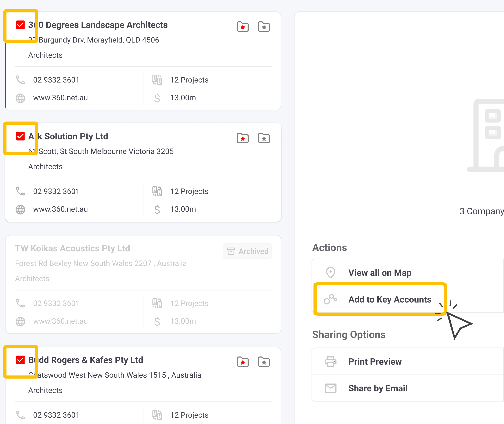504x424 pixels.
Task: Click the envelope icon beside Share by Email
Action: pyautogui.click(x=330, y=388)
